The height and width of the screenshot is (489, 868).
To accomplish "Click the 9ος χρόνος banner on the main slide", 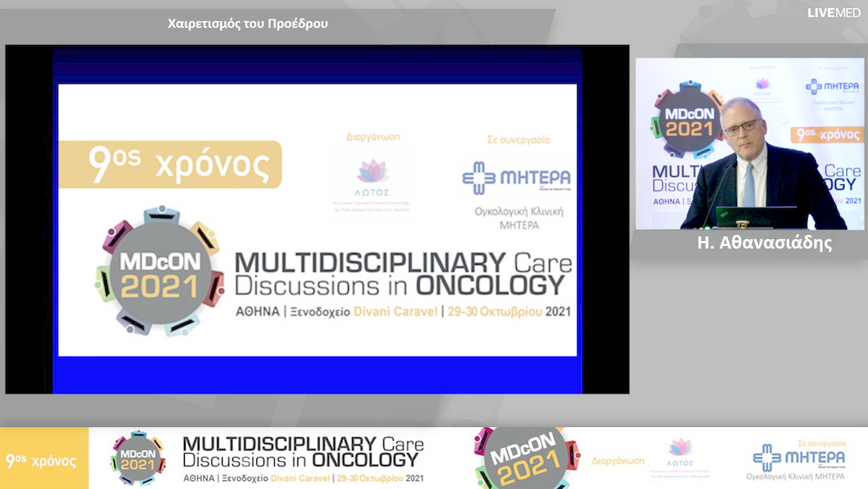I will pos(170,165).
